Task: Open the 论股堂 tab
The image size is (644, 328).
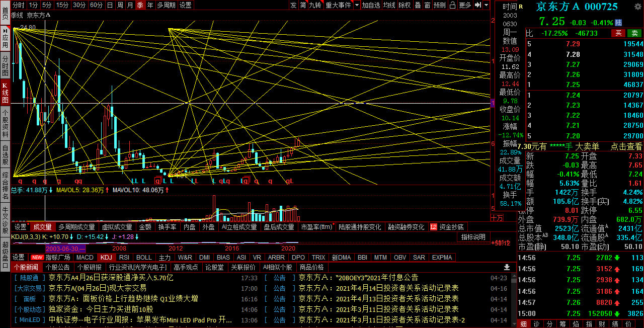Action: (214, 267)
